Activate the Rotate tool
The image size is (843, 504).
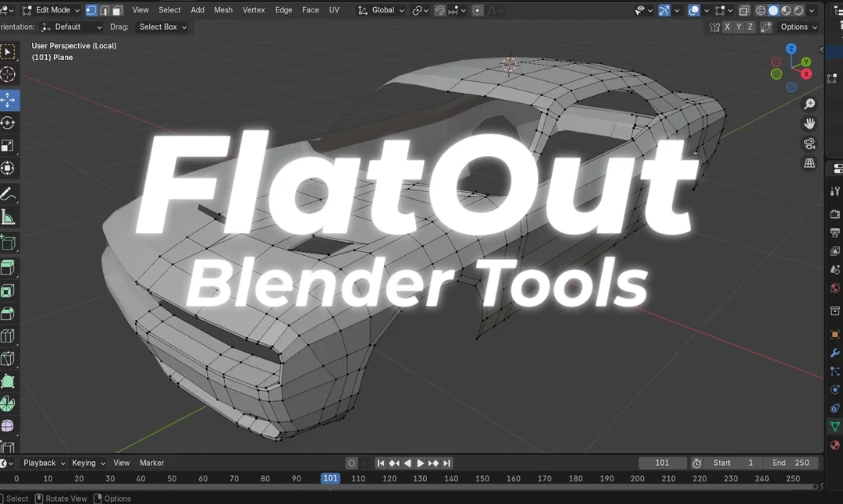click(x=8, y=123)
